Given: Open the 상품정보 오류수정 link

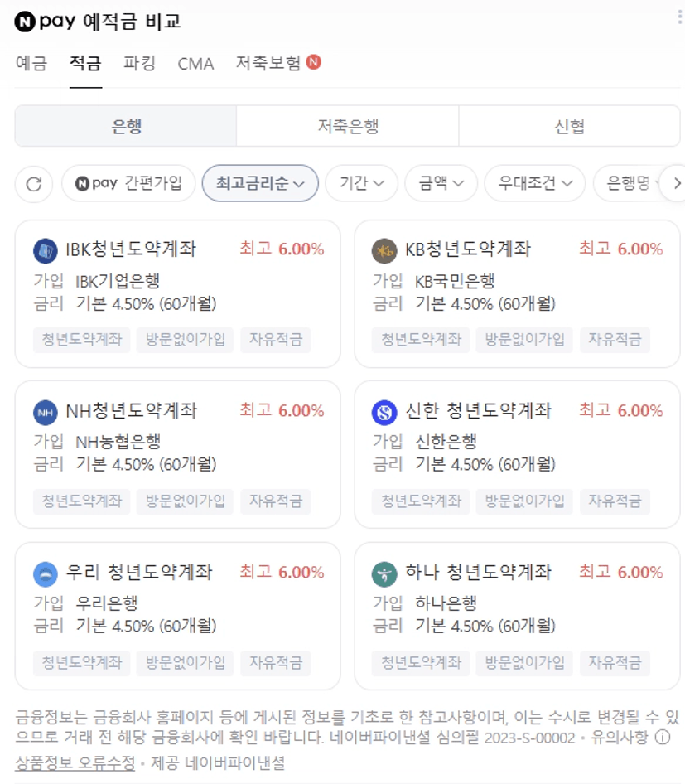Looking at the screenshot, I should 75,763.
